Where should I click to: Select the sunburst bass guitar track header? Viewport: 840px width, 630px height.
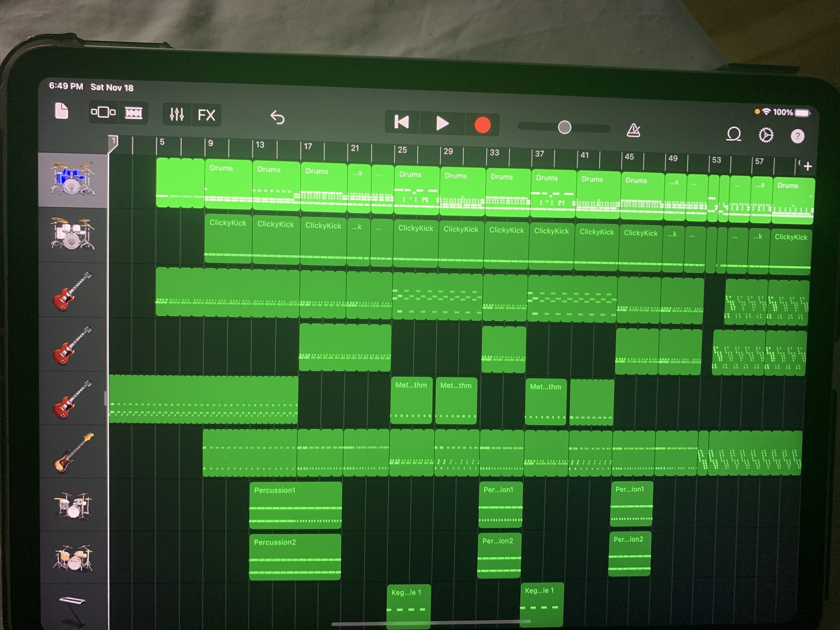pos(73,453)
